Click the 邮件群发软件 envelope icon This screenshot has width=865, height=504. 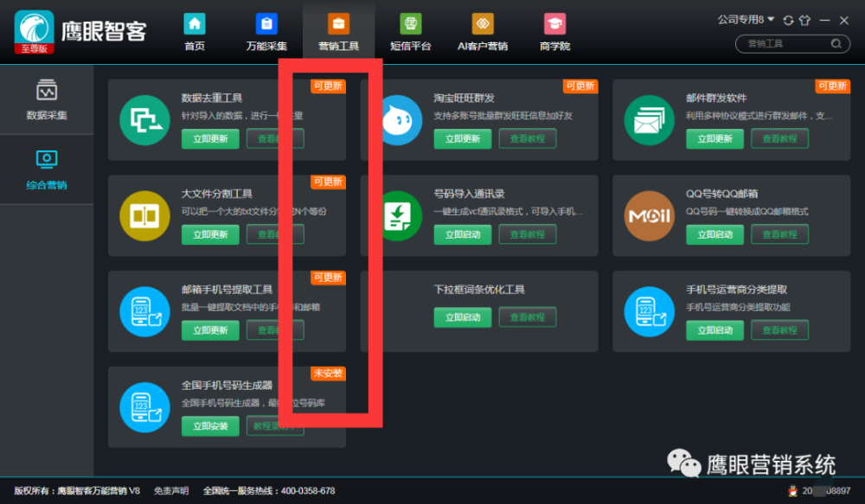tap(650, 120)
